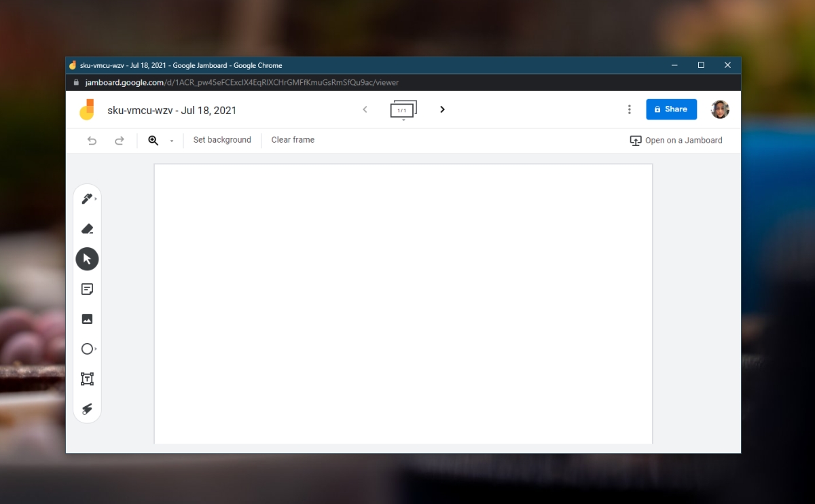Click the jamboard.google.com address bar URL
Screen dimensions: 815x504
(242, 83)
